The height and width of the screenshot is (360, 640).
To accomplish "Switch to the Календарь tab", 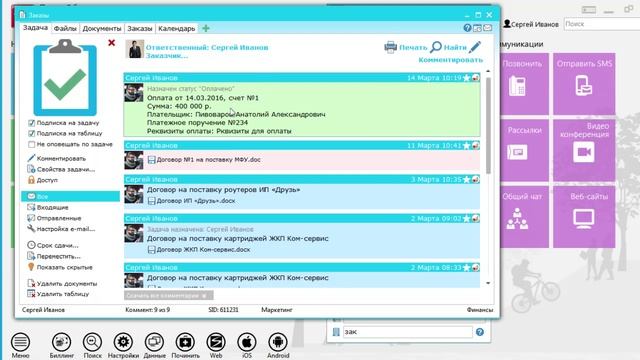I will [x=176, y=29].
